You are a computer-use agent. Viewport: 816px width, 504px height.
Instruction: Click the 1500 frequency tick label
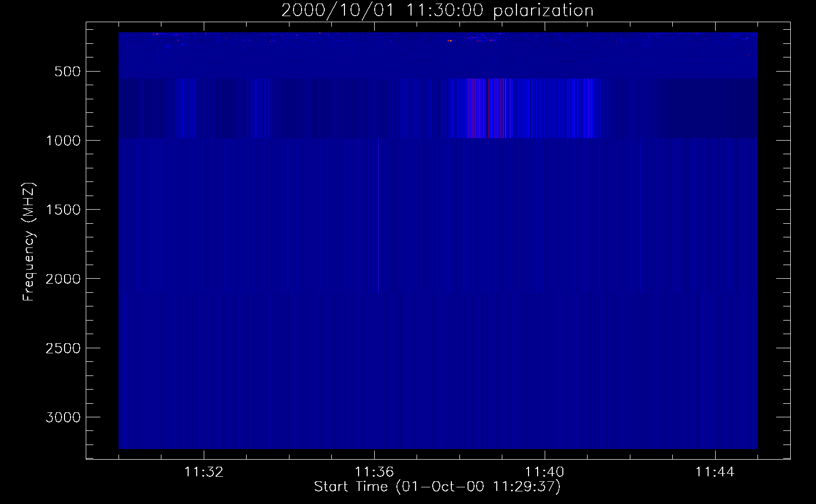point(63,210)
